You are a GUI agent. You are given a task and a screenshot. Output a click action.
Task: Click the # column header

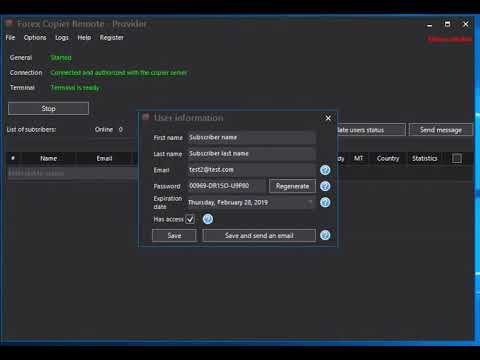click(x=13, y=158)
